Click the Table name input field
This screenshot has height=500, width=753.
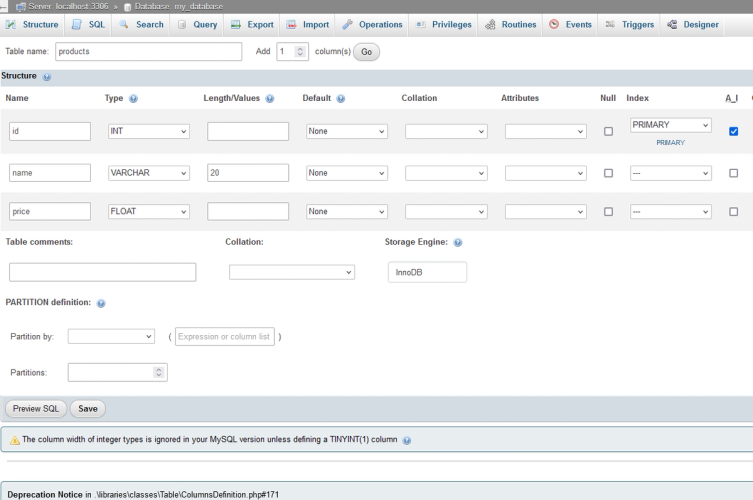(x=148, y=51)
